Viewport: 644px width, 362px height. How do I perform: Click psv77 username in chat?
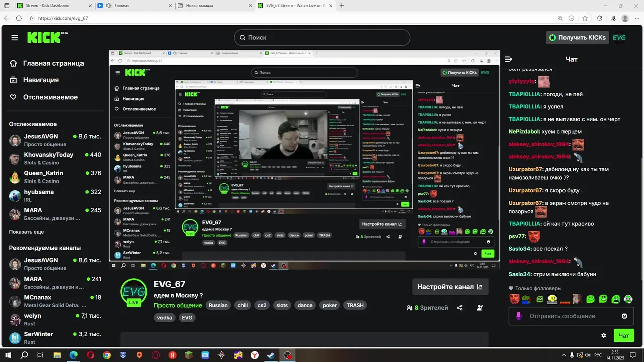[x=517, y=236]
